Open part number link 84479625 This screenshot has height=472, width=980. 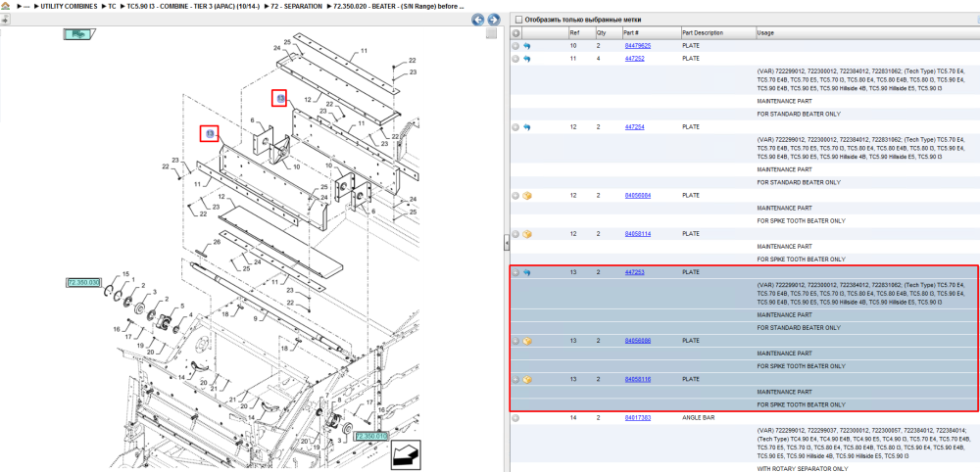click(x=638, y=46)
